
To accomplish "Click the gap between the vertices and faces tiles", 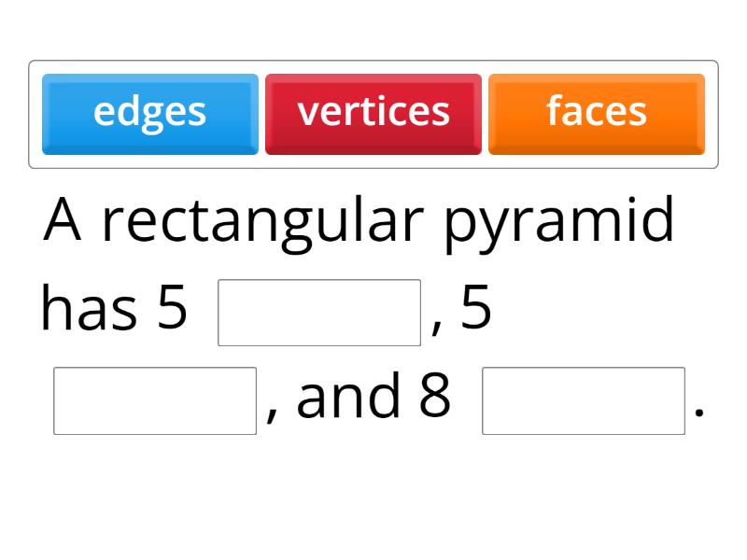I will (x=486, y=114).
